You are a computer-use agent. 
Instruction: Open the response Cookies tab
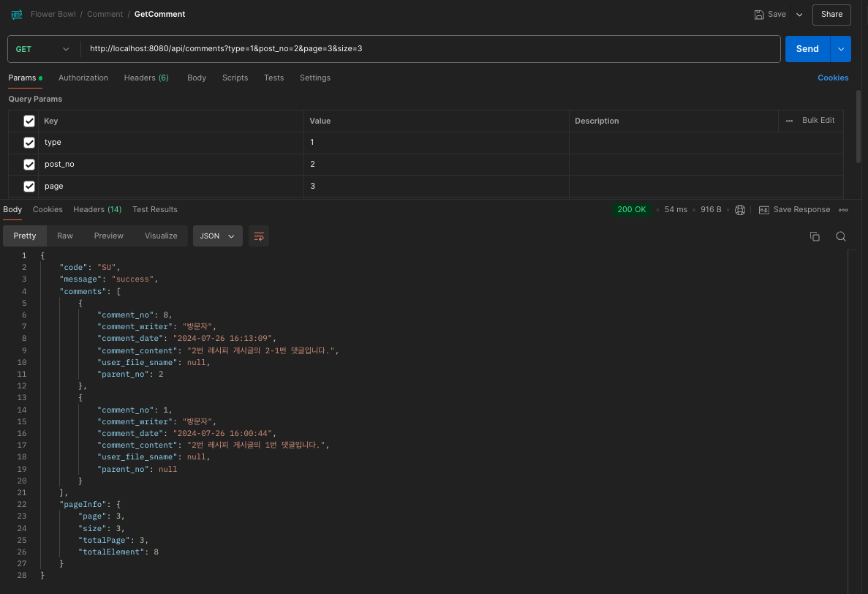pos(48,209)
